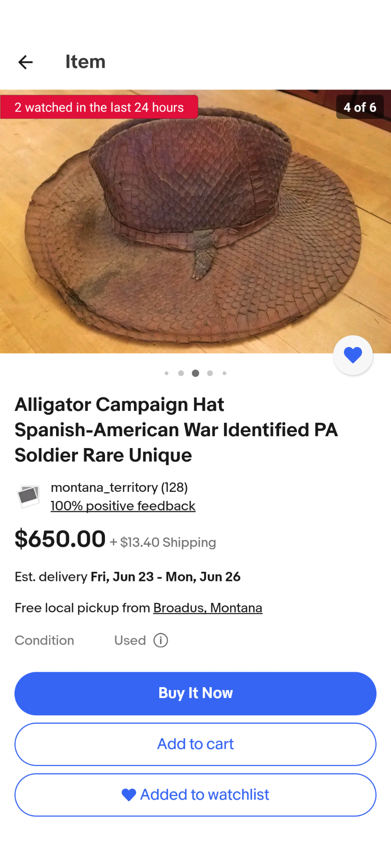The image size is (391, 868).
Task: Tap the 2 watched in last 24 hours banner
Action: point(99,107)
